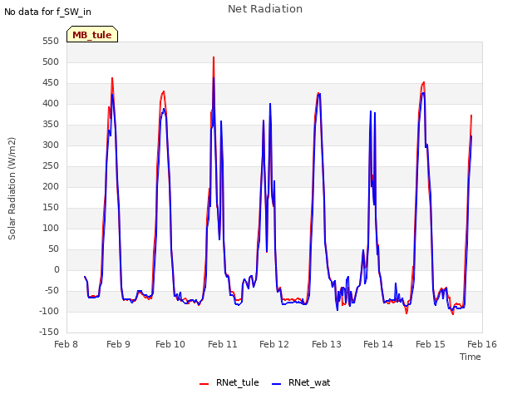Click the Feb 11 x-axis tick label
Screen dimensions: 532x399
point(223,344)
